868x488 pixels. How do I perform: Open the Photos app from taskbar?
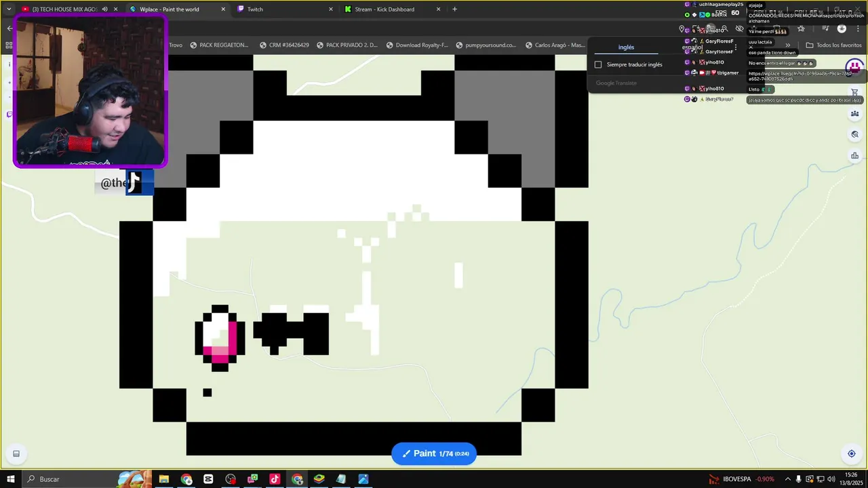point(363,479)
